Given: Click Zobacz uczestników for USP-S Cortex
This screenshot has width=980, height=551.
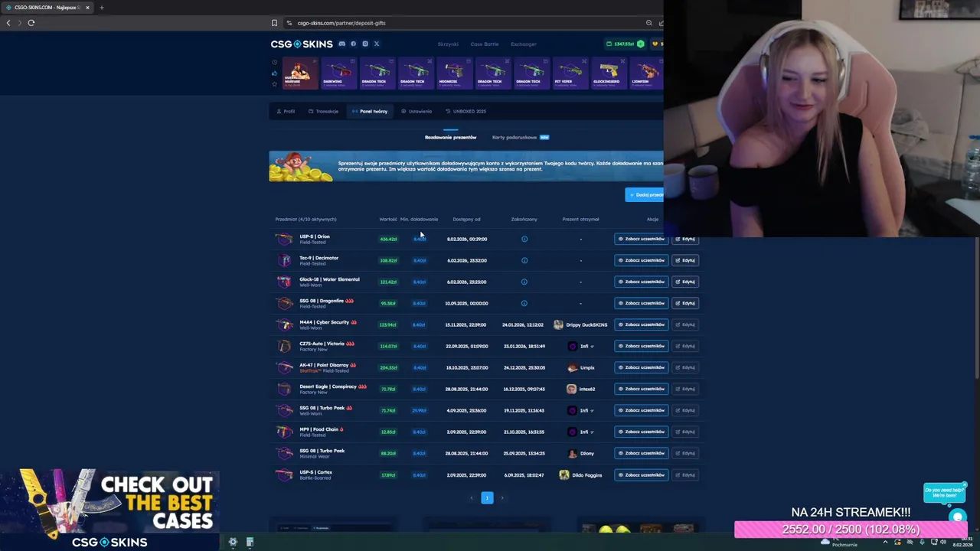Looking at the screenshot, I should point(642,474).
